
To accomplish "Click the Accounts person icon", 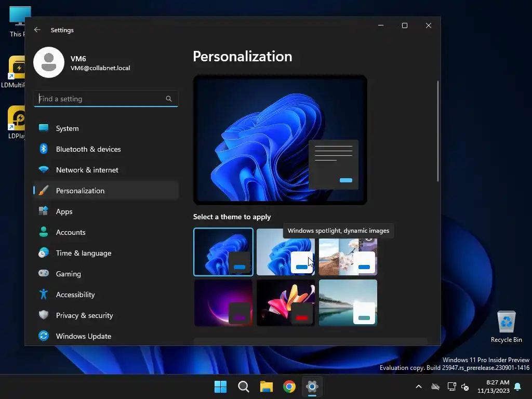I will (44, 232).
